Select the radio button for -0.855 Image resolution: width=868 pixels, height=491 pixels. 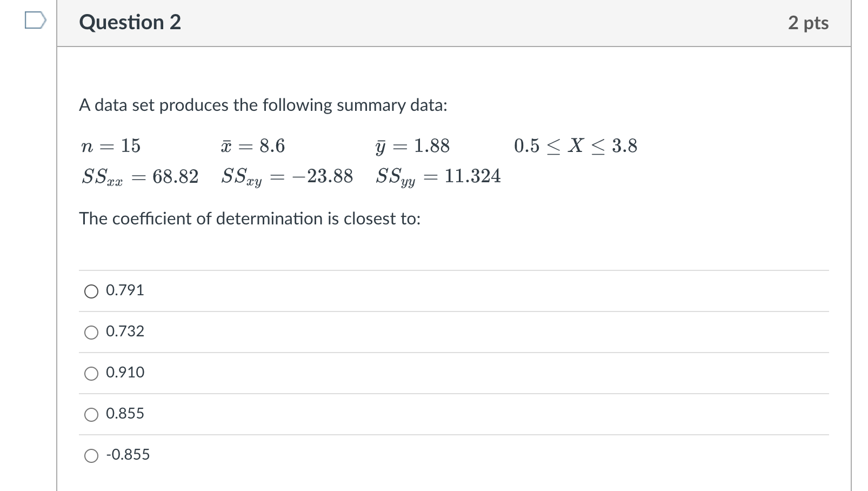(x=91, y=455)
